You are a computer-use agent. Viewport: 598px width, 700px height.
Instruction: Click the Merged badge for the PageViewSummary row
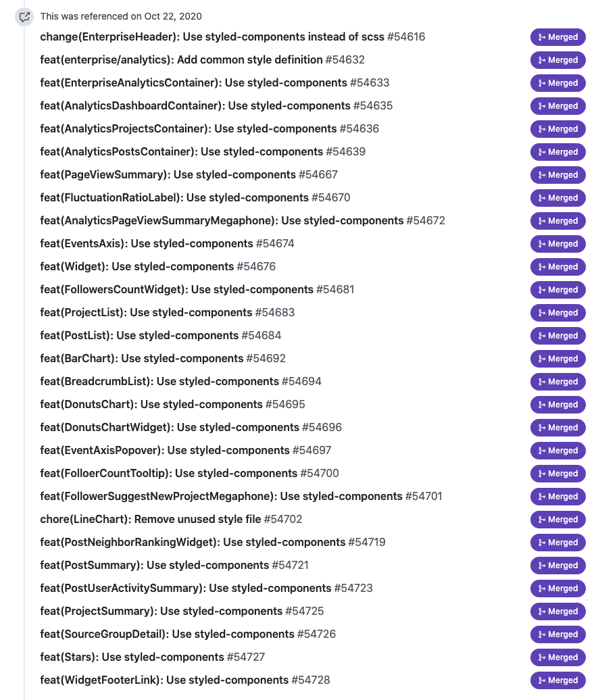557,175
